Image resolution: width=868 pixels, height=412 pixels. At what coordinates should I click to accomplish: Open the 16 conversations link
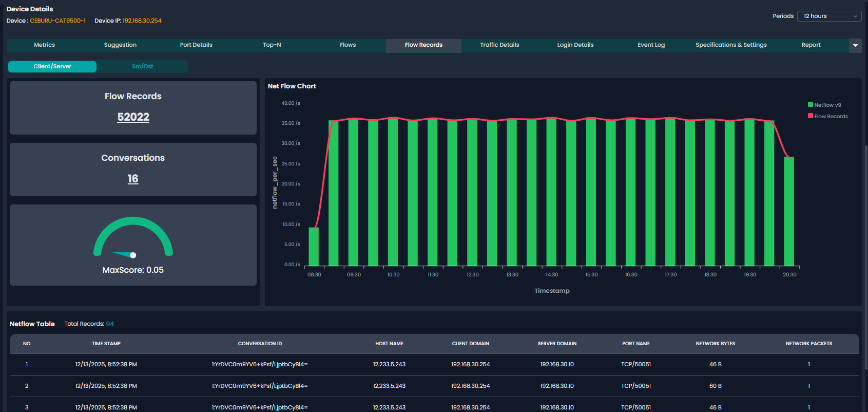click(x=133, y=179)
